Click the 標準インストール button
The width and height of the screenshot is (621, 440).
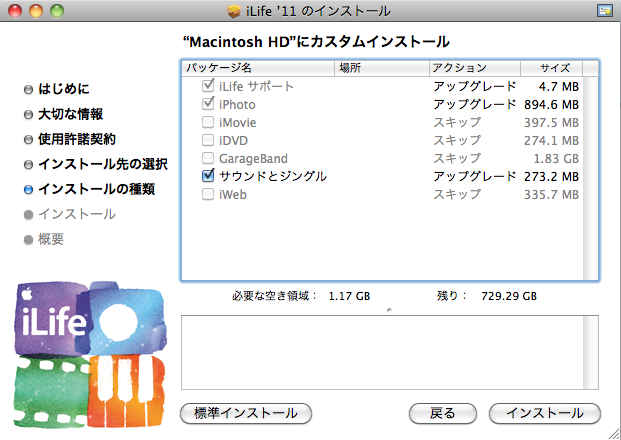pyautogui.click(x=246, y=413)
